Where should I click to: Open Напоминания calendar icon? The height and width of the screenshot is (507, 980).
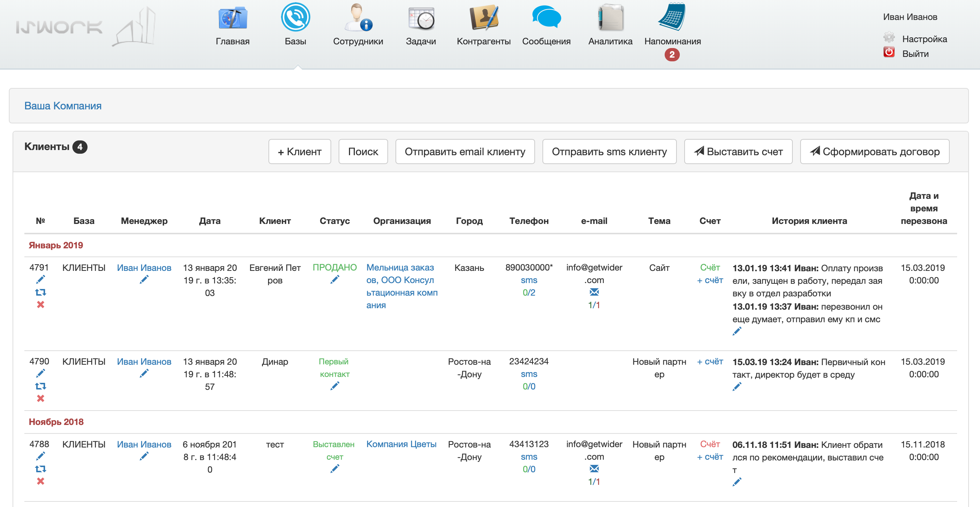[x=672, y=17]
